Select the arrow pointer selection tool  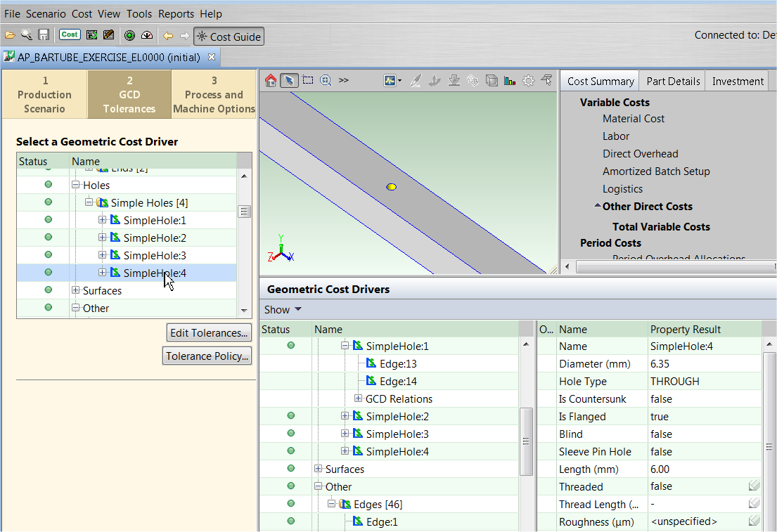[289, 81]
